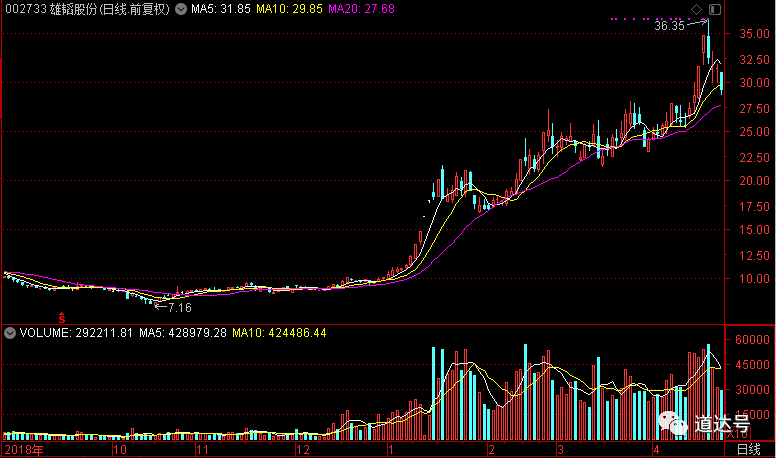
Task: Click month 12 on the time axis
Action: point(302,450)
